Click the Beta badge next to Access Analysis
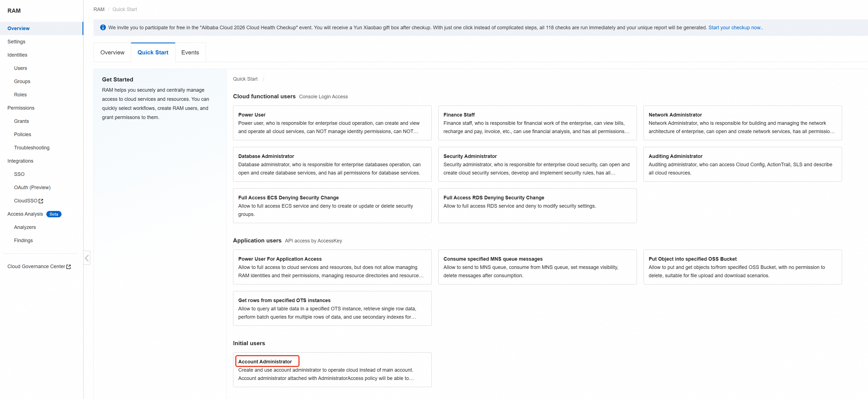The width and height of the screenshot is (868, 399). coord(54,214)
